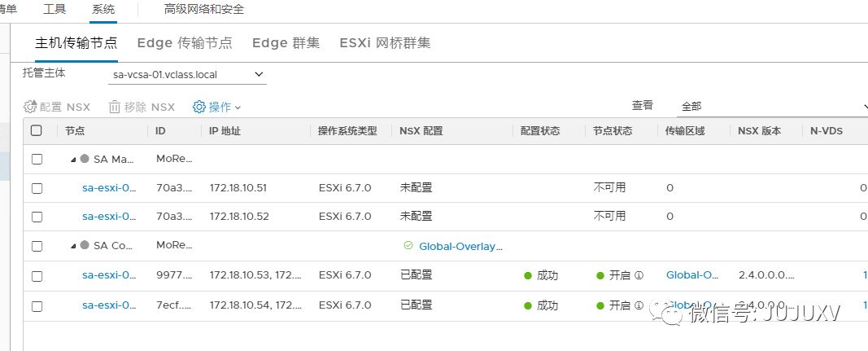Click the gray status dot of SA Ma... cluster
This screenshot has width=868, height=351.
click(x=85, y=160)
